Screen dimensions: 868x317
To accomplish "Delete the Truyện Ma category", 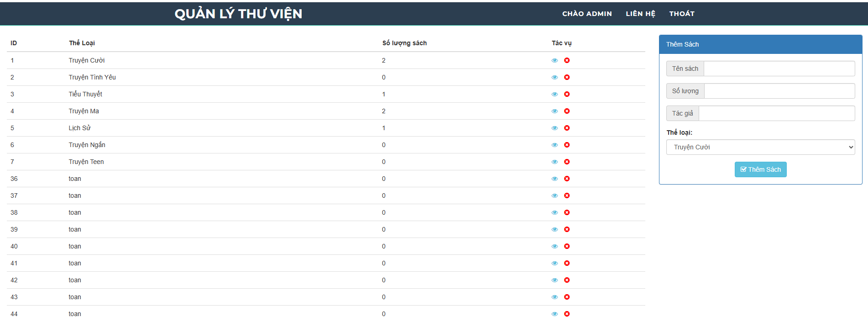I will point(567,111).
